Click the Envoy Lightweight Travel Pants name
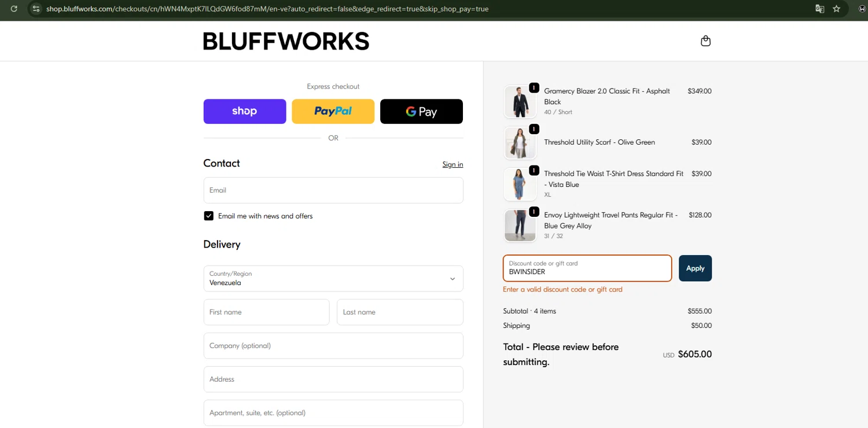 pyautogui.click(x=611, y=220)
